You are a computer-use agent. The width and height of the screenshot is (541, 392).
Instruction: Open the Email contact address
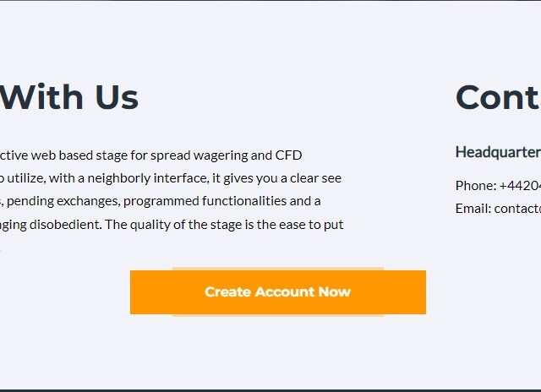point(497,208)
